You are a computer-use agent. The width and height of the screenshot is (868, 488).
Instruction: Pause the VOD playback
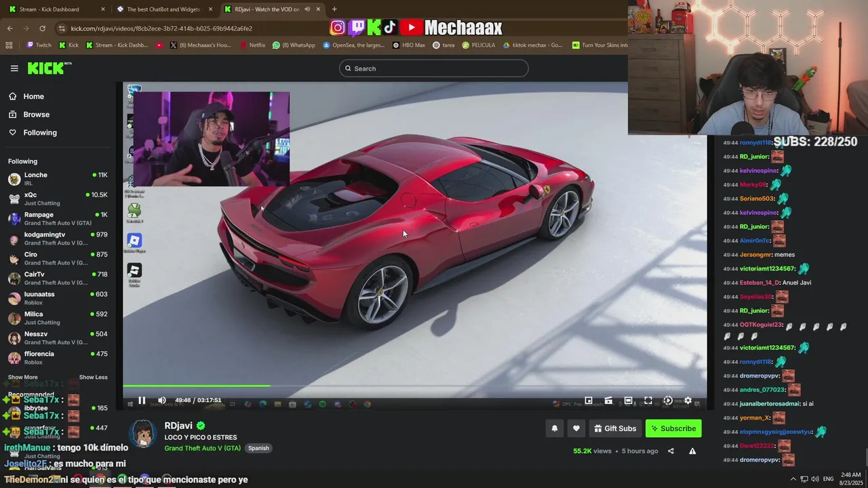142,401
